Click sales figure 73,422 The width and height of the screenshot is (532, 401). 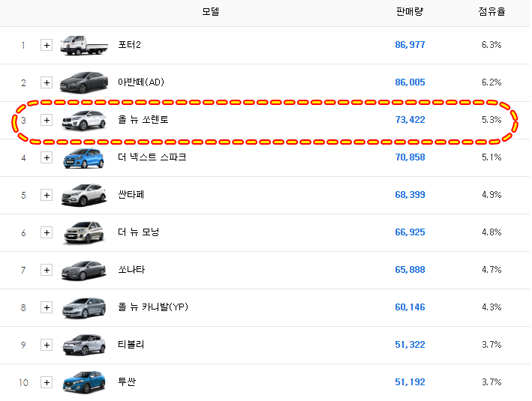(x=410, y=120)
